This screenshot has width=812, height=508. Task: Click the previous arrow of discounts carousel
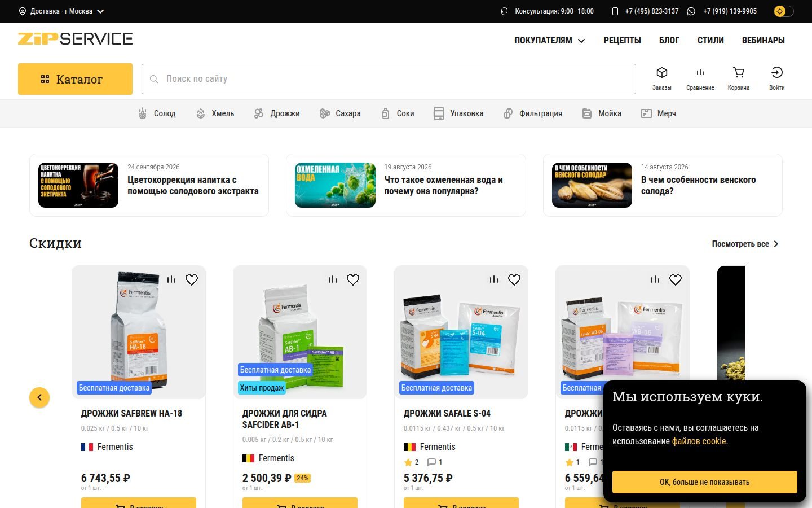(x=39, y=397)
